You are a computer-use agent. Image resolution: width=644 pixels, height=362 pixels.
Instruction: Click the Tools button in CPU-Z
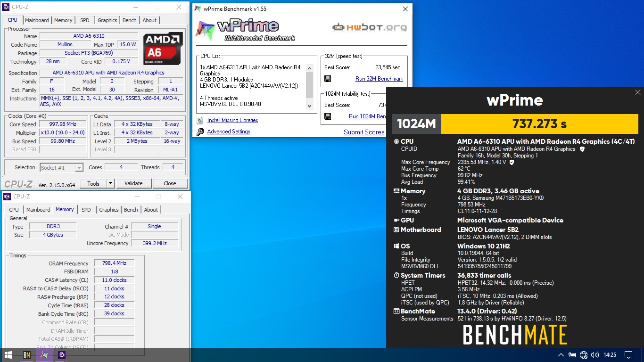(93, 183)
